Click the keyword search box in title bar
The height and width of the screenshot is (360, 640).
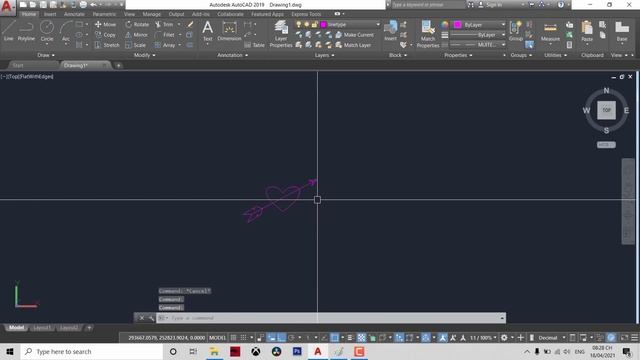pos(428,5)
